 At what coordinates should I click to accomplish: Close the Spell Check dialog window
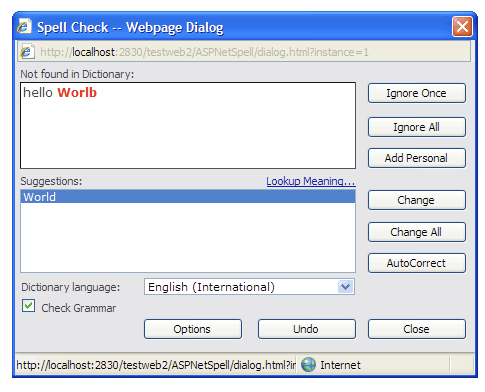(x=462, y=26)
